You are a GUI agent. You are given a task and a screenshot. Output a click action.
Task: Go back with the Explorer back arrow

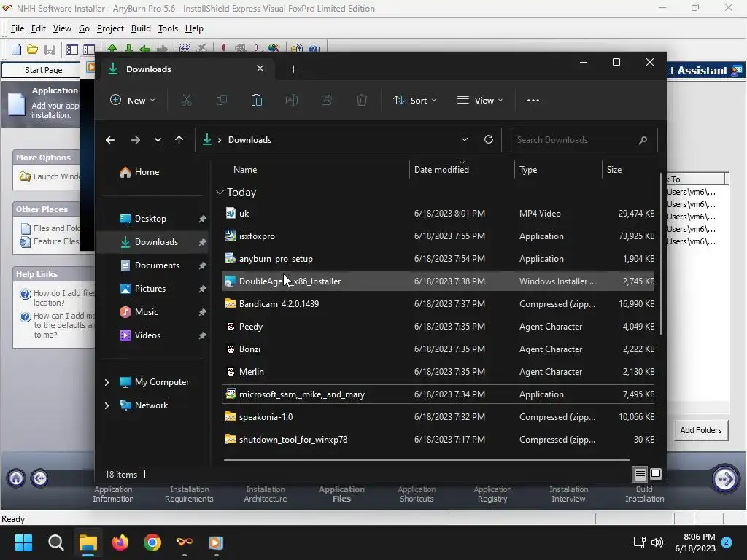pos(110,140)
